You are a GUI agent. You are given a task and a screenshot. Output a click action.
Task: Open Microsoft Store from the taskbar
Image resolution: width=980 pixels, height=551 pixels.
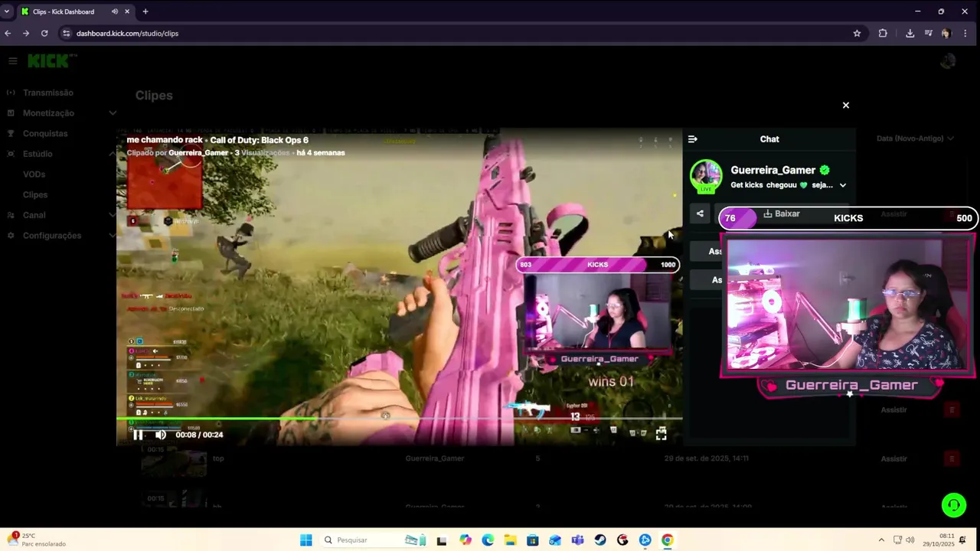pyautogui.click(x=532, y=540)
